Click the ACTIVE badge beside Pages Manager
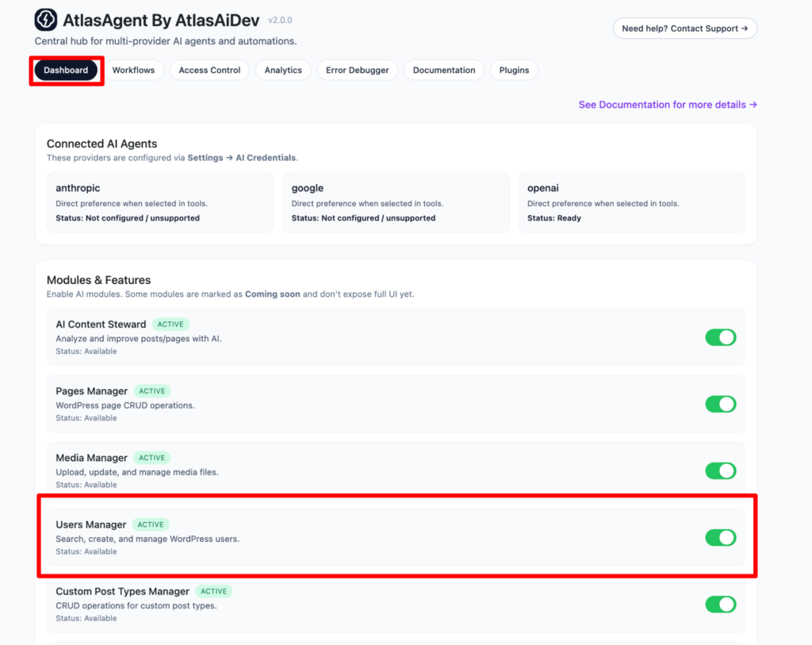This screenshot has height=645, width=812. tap(151, 391)
